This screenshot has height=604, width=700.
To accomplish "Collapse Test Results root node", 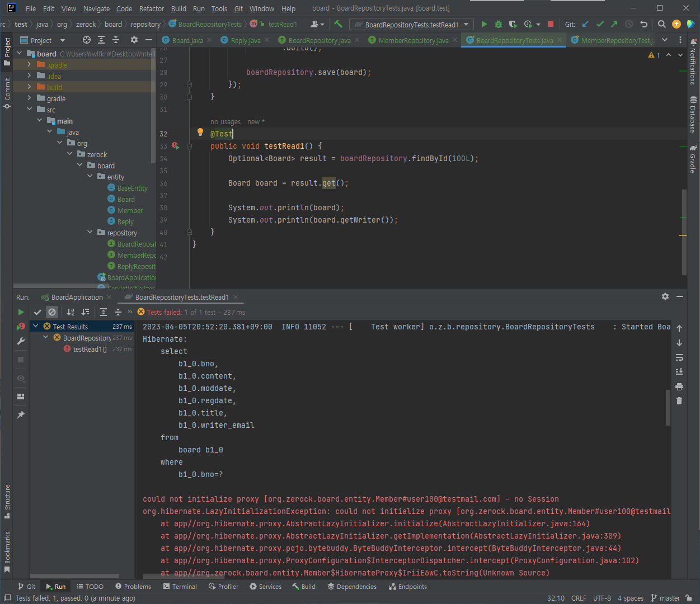I will 36,326.
